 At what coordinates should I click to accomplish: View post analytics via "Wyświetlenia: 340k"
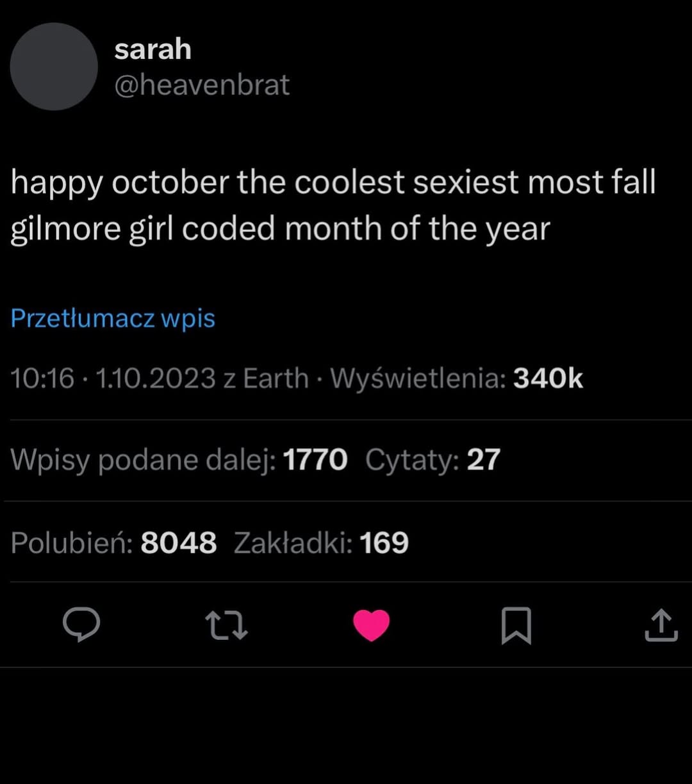[456, 379]
